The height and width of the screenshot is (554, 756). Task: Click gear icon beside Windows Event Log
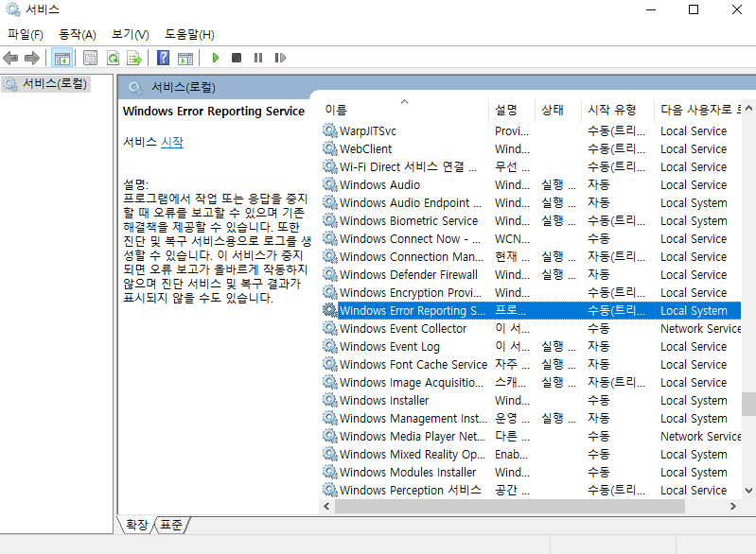[x=330, y=346]
